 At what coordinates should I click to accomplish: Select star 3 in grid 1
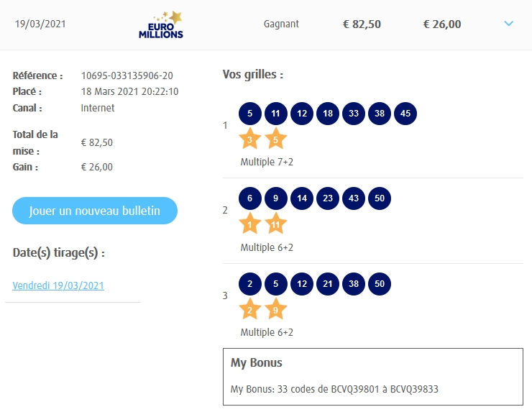click(249, 139)
